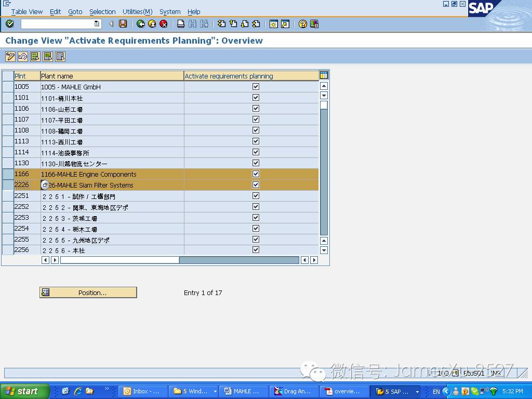
Task: Open command field history dropdown
Action: click(97, 23)
